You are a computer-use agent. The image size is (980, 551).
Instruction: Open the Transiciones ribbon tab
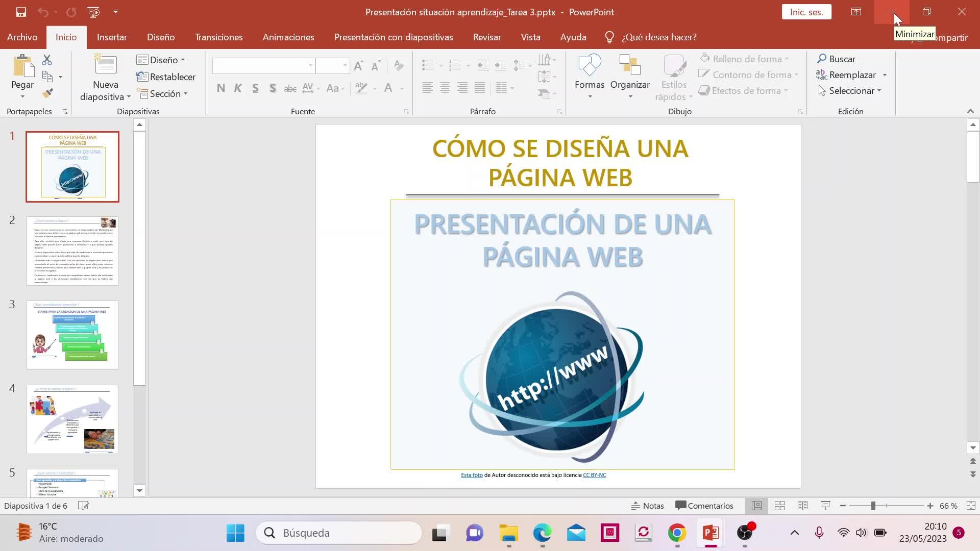(218, 37)
